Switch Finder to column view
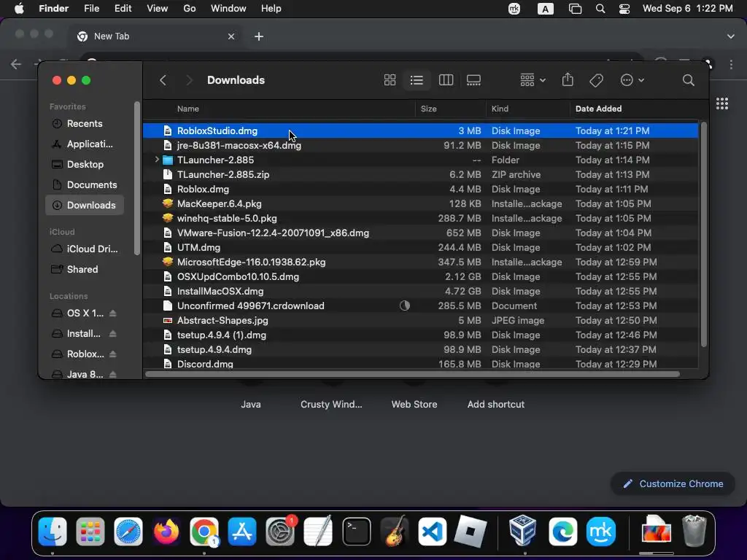The height and width of the screenshot is (560, 747). tap(446, 80)
